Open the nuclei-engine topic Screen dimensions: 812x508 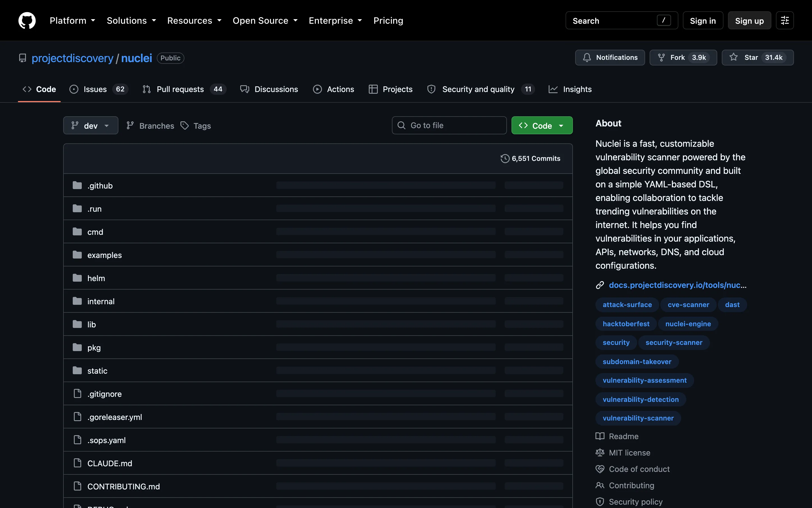(688, 324)
